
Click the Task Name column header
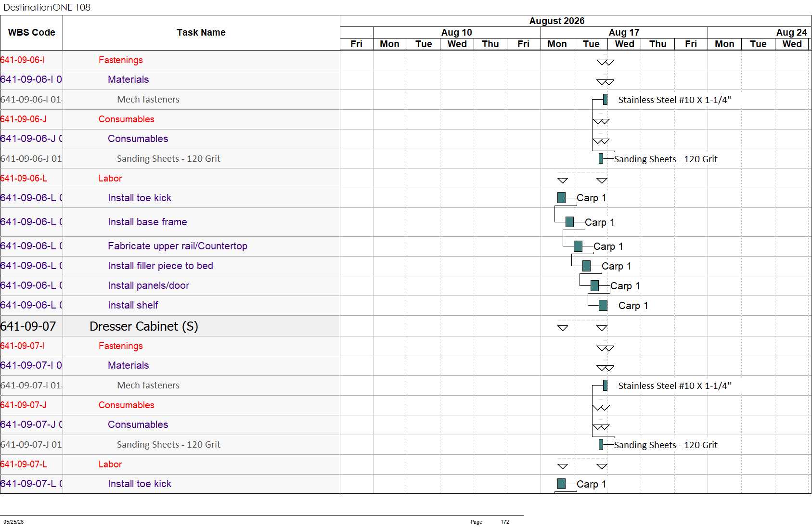201,33
